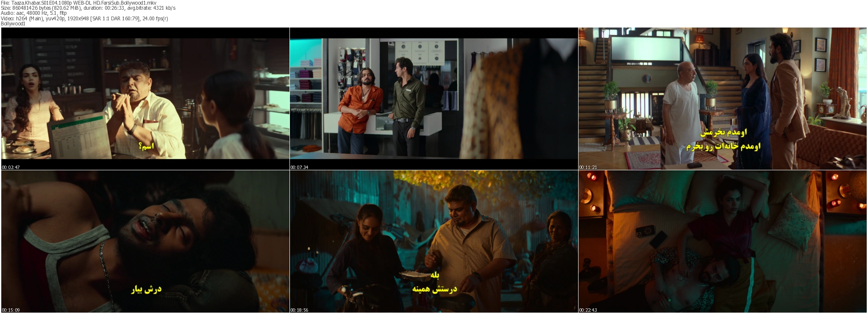Select the Size line showing 820.62 MiB
The image size is (868, 313).
tap(88, 8)
